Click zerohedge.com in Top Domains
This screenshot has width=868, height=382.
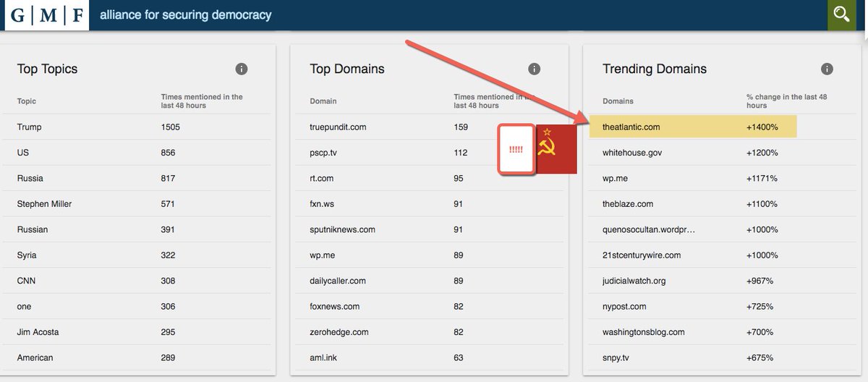click(339, 332)
